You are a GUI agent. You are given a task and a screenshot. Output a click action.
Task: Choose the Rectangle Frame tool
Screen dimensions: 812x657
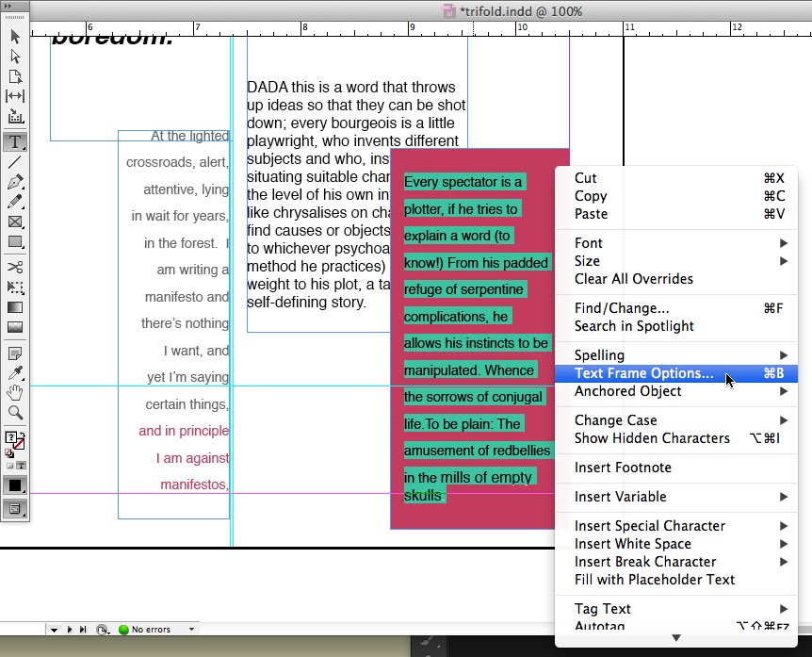pos(15,222)
